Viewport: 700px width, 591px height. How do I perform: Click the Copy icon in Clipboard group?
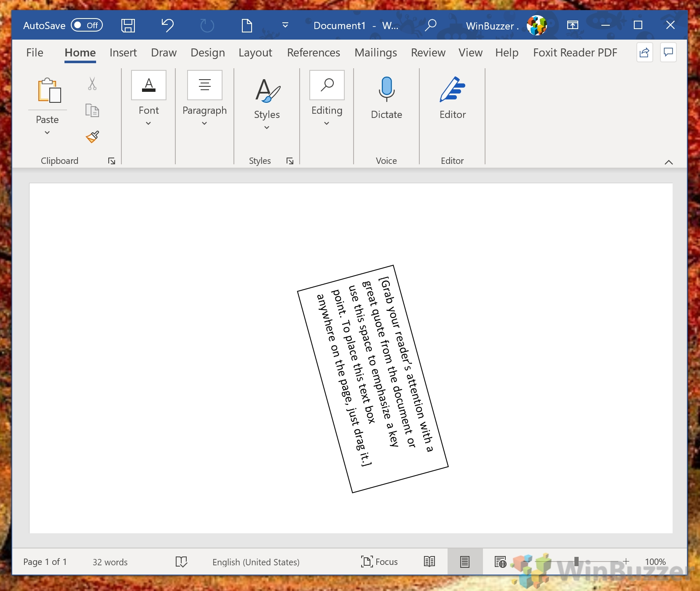click(x=92, y=110)
